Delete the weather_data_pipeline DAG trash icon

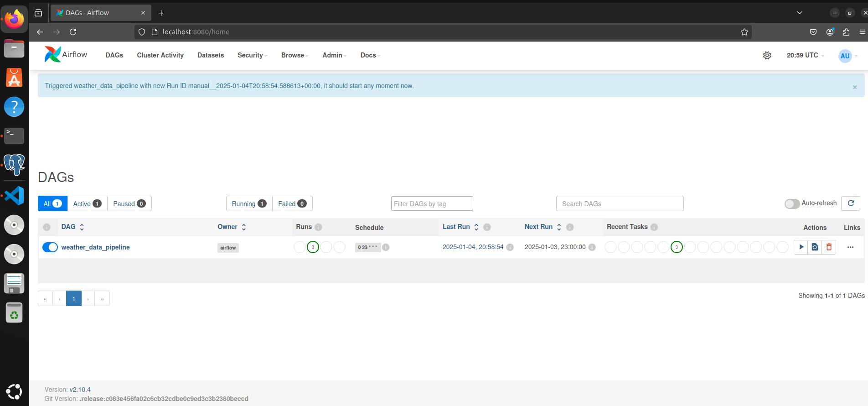tap(829, 247)
